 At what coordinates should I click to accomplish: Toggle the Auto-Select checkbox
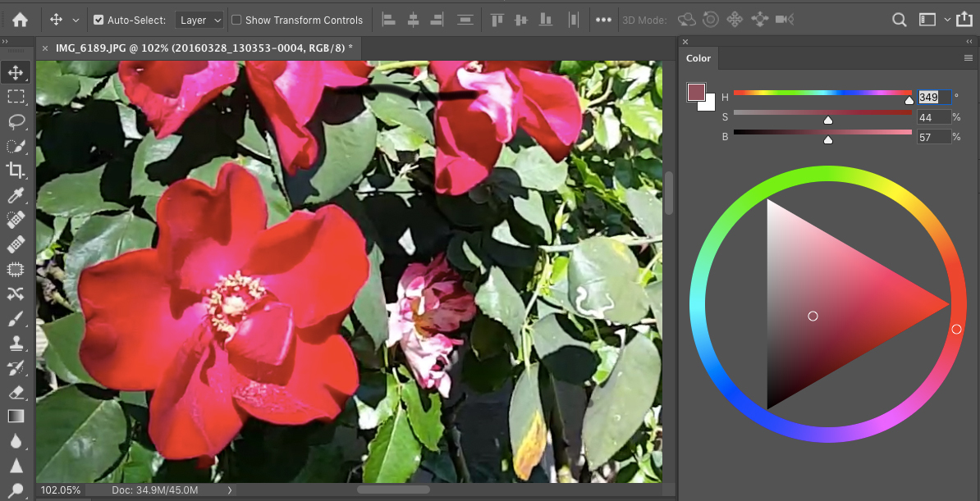[98, 20]
